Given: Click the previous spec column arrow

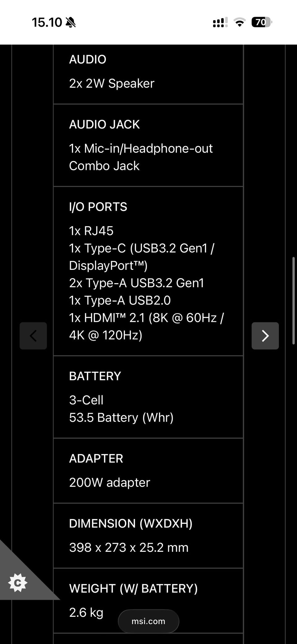Looking at the screenshot, I should point(33,336).
